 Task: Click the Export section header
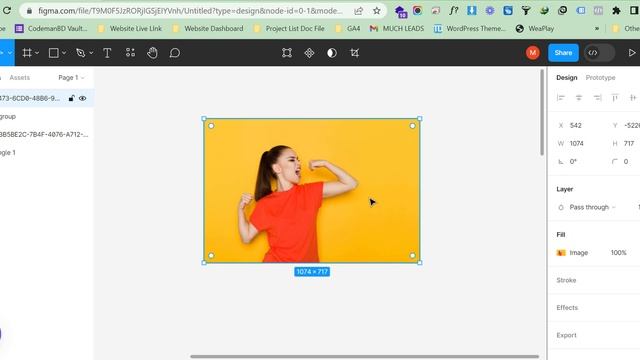tap(567, 335)
